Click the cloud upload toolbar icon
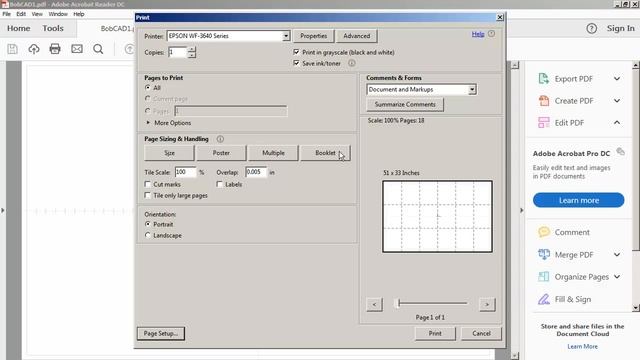This screenshot has width=640, height=360. pos(34,49)
